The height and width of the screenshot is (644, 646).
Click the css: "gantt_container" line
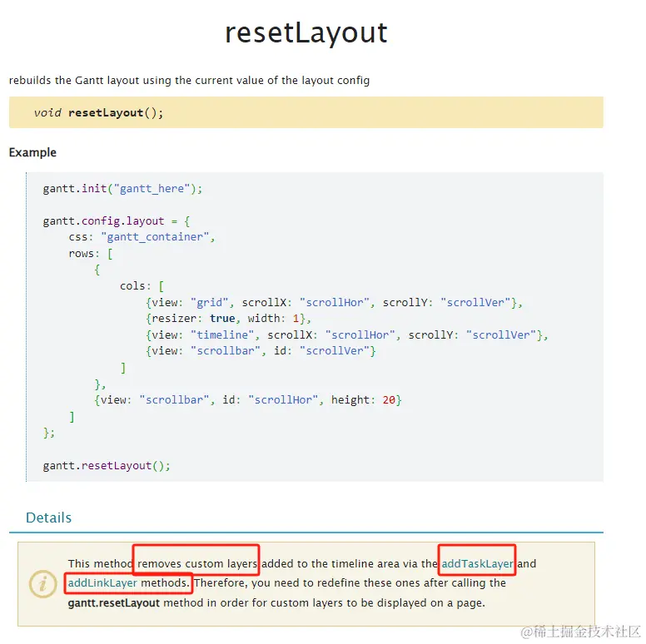[x=142, y=237]
